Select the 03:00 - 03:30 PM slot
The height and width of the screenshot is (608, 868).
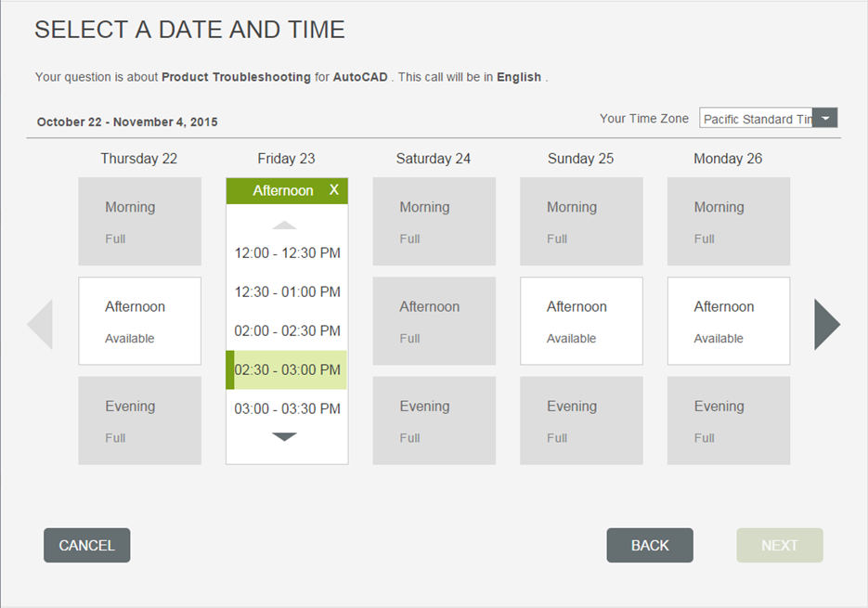[287, 409]
